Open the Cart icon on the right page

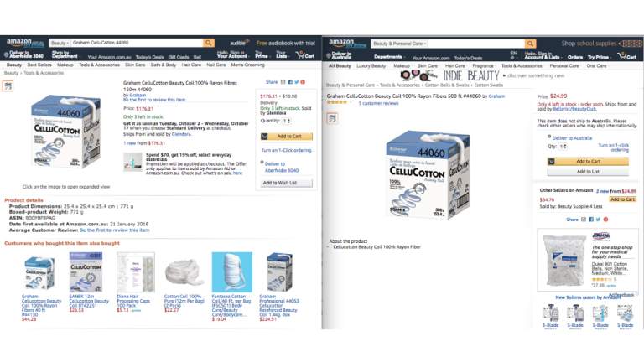tap(627, 56)
